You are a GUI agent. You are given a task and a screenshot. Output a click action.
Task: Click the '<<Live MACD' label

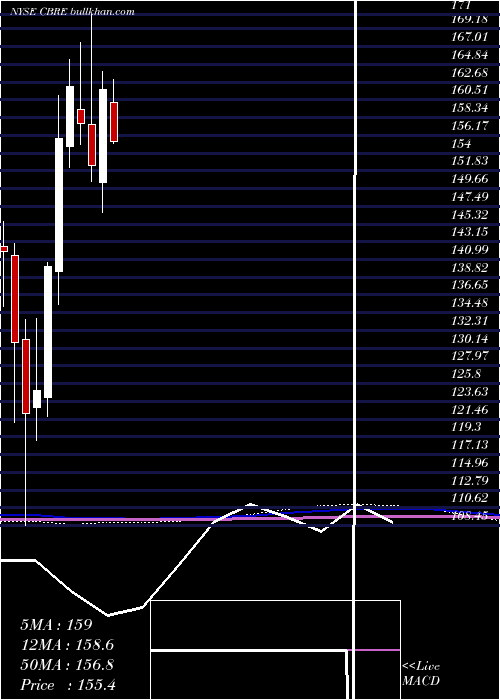[x=421, y=674]
